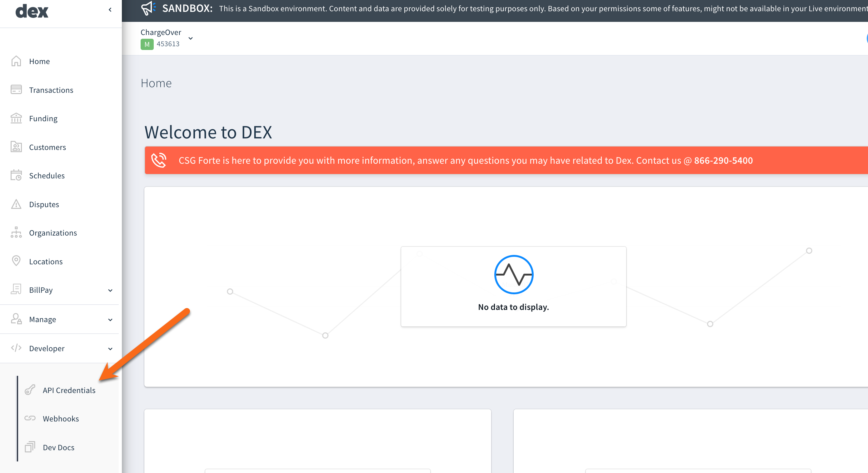Click the green M merchant badge
Screen dimensions: 868x473
[x=147, y=44]
